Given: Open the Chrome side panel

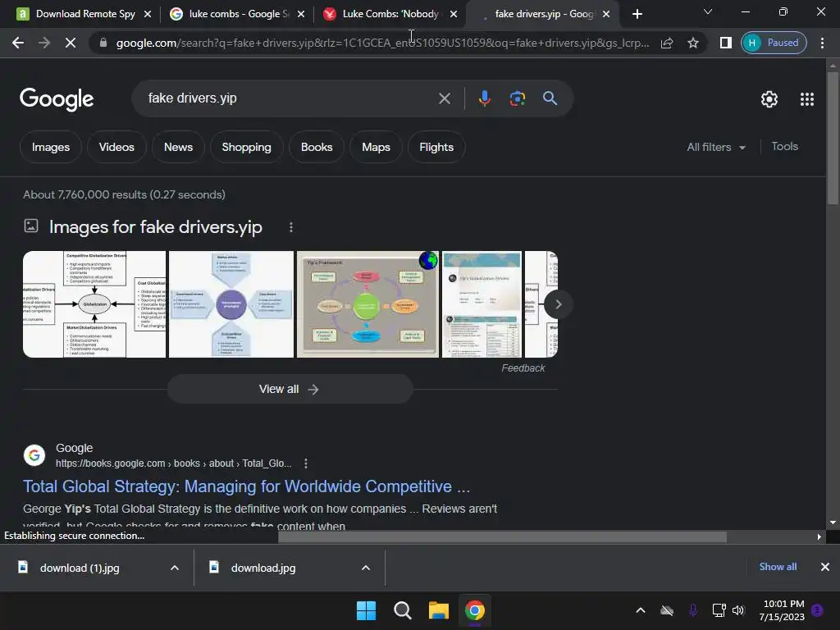Looking at the screenshot, I should click(725, 43).
